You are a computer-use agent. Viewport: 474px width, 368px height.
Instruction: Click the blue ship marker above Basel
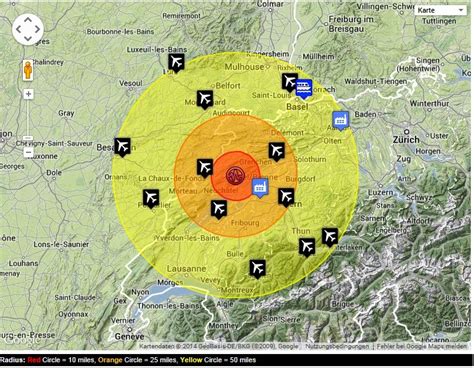point(304,89)
